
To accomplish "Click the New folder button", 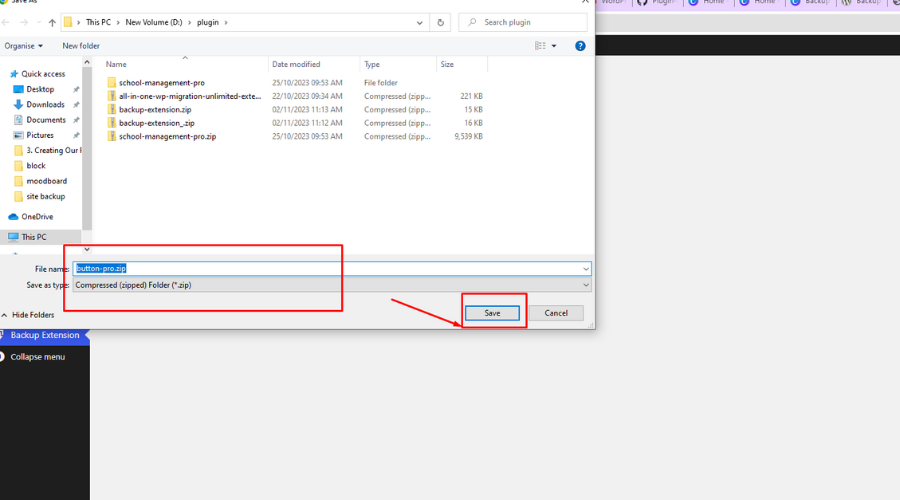I will 81,46.
